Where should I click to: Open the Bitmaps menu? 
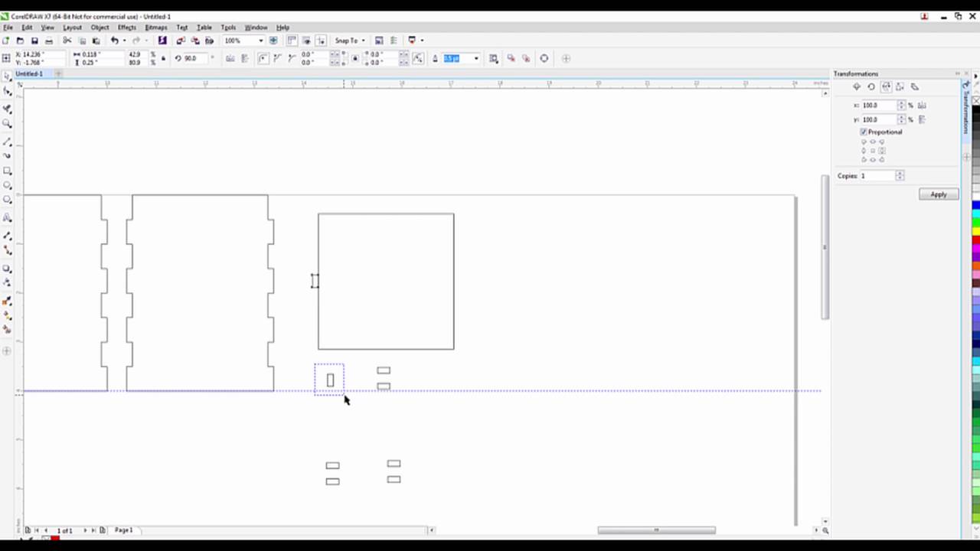(x=156, y=28)
